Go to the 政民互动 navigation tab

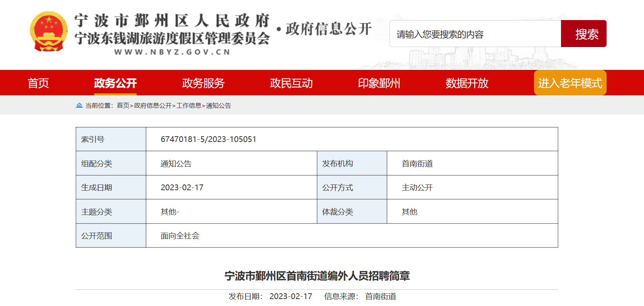click(x=291, y=83)
